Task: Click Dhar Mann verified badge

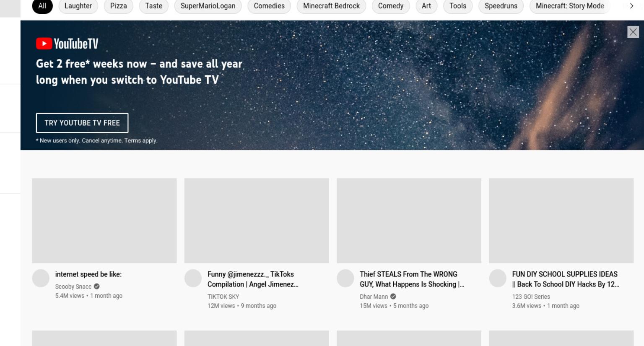Action: (x=393, y=297)
